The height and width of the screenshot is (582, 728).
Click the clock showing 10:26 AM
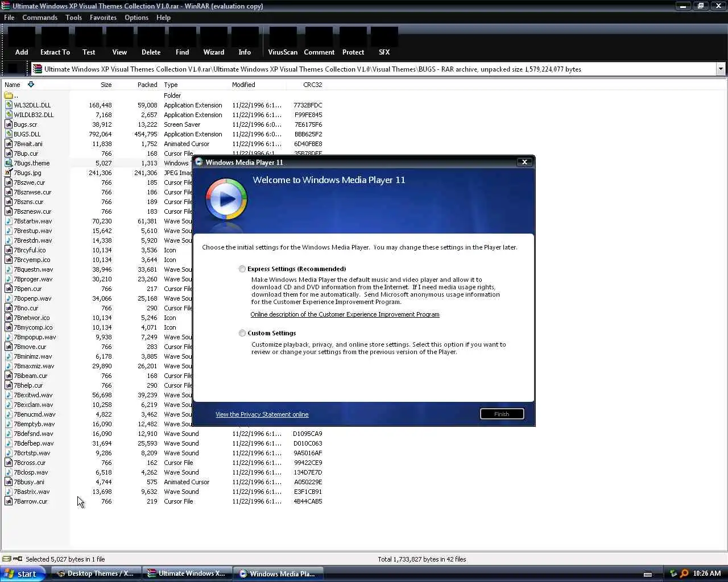coord(707,573)
